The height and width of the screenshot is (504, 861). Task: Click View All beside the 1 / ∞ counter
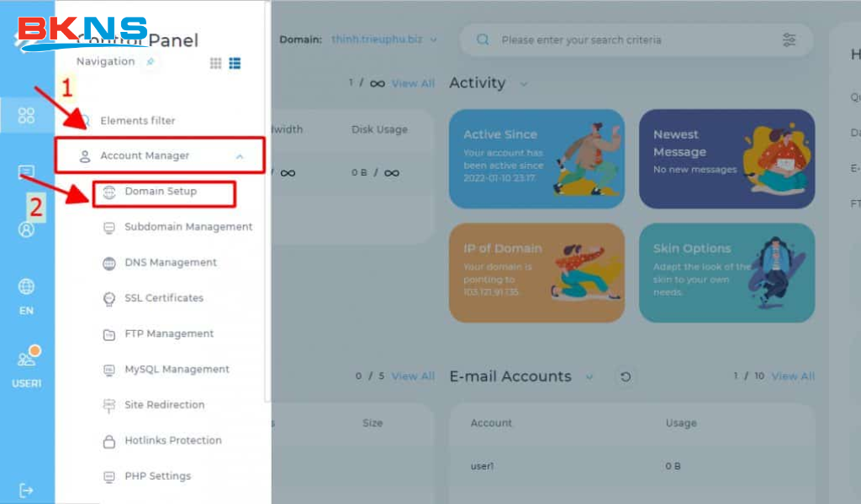pos(413,83)
